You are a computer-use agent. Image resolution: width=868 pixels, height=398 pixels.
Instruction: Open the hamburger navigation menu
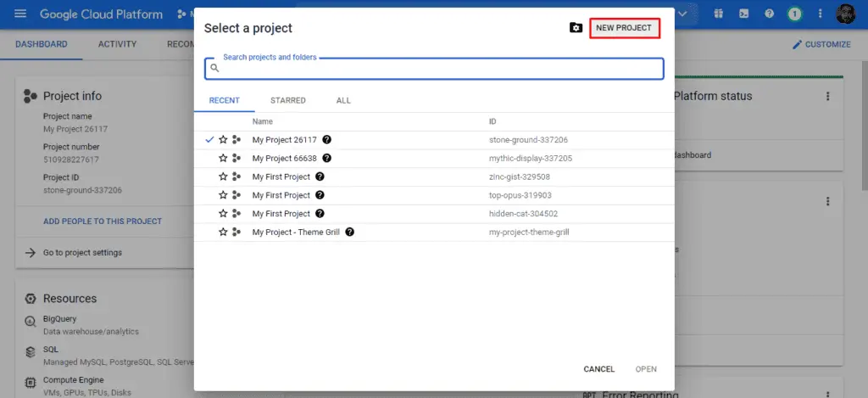20,14
